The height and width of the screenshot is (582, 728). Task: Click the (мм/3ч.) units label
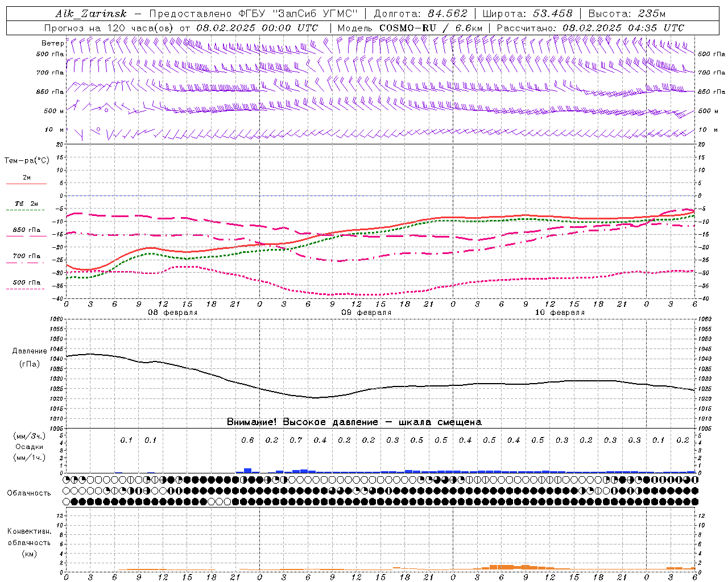[x=30, y=436]
